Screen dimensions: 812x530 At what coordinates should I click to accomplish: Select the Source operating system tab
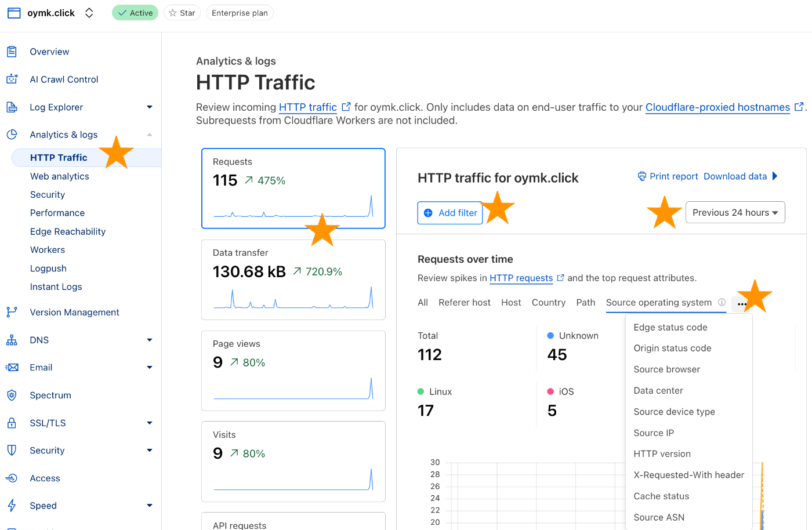click(x=659, y=302)
